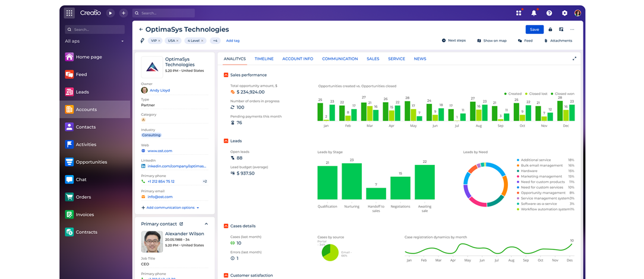The width and height of the screenshot is (644, 279).
Task: Open Leads section in sidebar
Action: coord(95,92)
